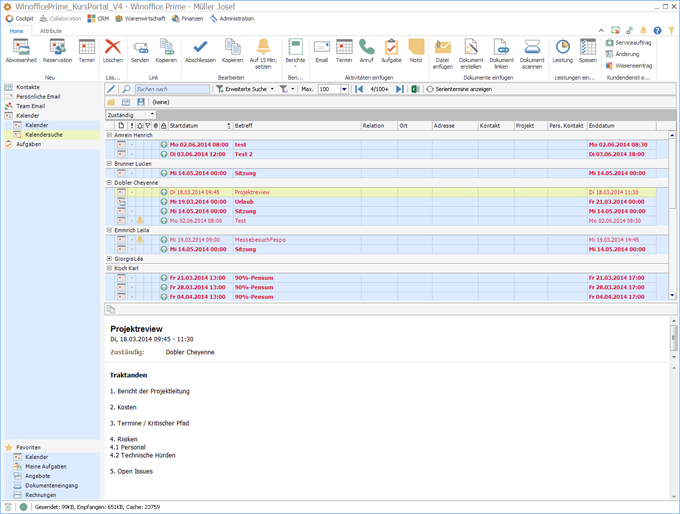Viewport: 680px width, 514px height.
Task: Open Meine Aufgaben favorite
Action: (46, 467)
